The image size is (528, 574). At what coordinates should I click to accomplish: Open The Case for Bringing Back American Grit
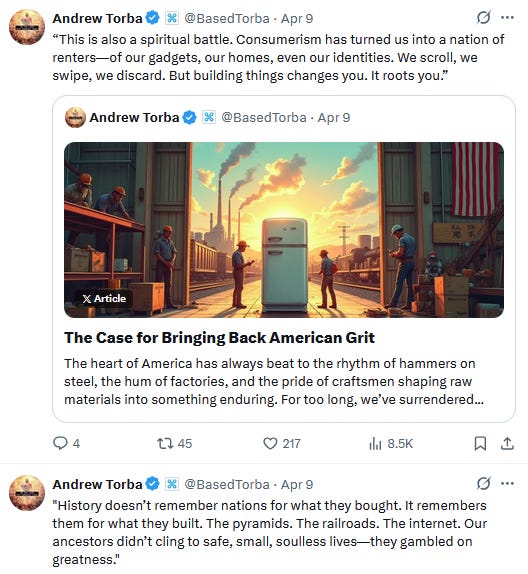[x=219, y=338]
